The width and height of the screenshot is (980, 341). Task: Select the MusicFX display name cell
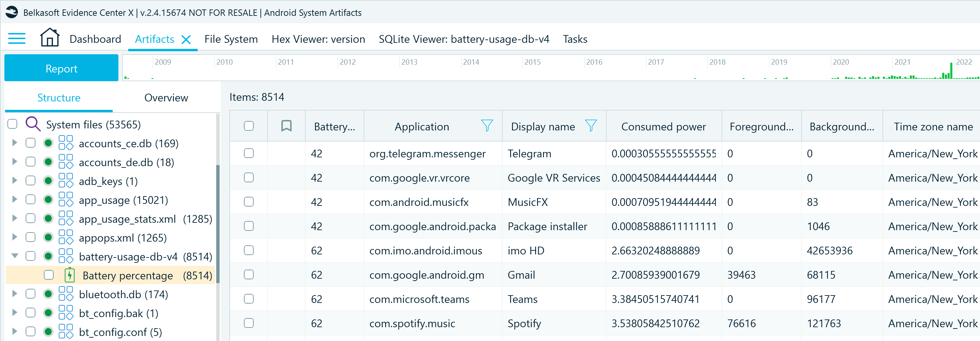click(554, 202)
